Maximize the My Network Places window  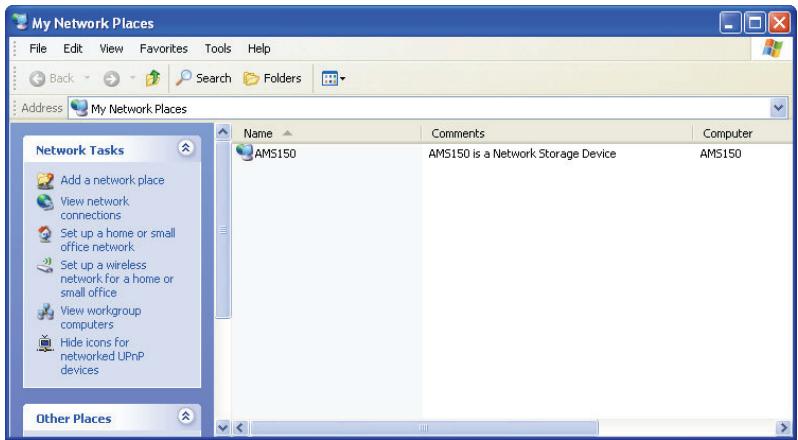(755, 23)
